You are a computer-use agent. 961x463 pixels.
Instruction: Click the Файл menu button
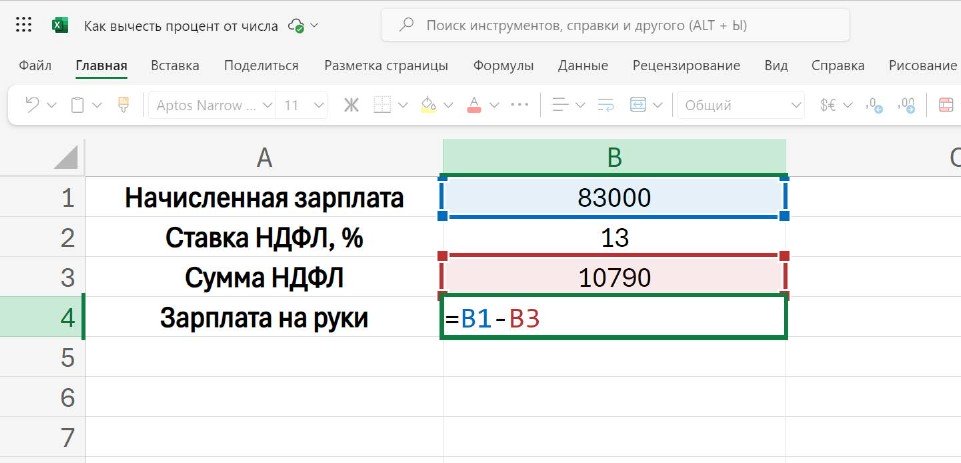tap(35, 66)
